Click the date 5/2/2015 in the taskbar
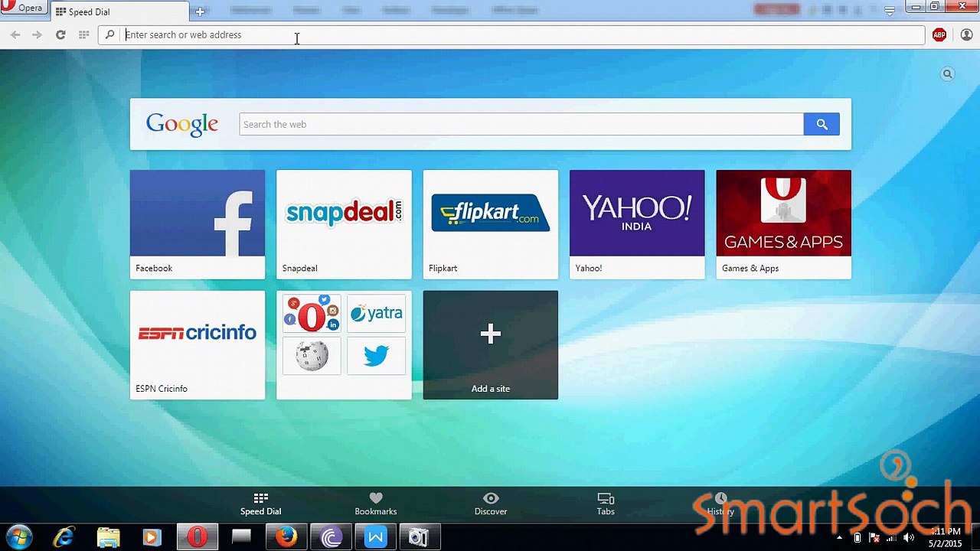 [x=946, y=543]
